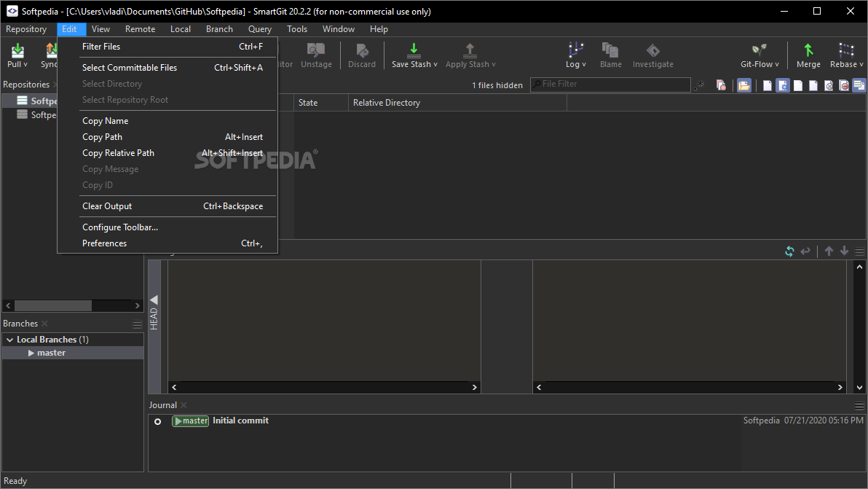The image size is (868, 489).
Task: Choose Copy Path in the Edit menu
Action: (167, 137)
